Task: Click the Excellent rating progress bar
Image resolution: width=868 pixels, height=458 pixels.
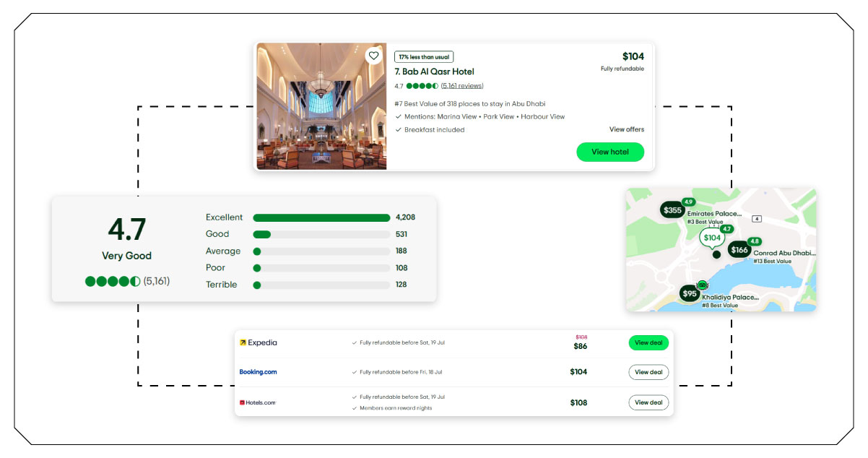Action: pos(321,217)
